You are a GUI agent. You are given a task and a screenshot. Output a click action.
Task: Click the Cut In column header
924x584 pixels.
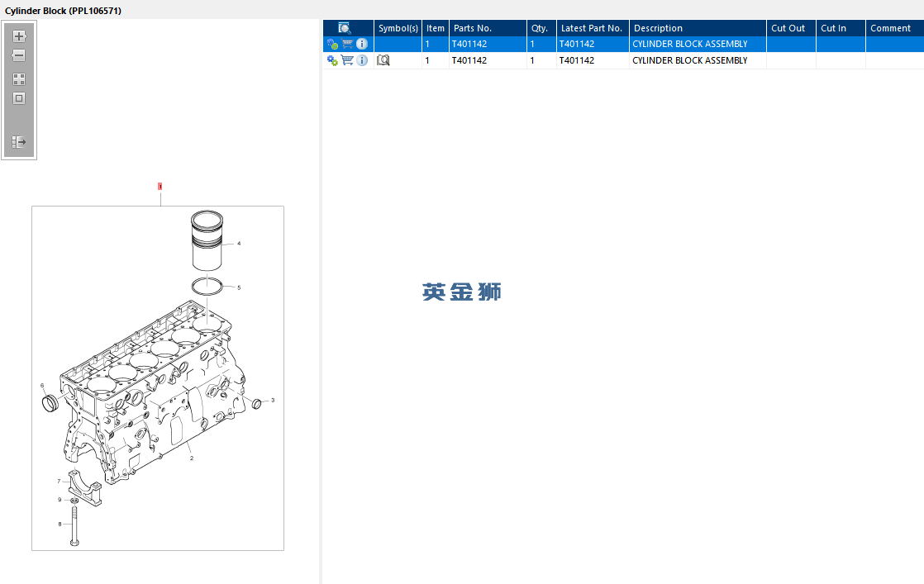[841, 28]
